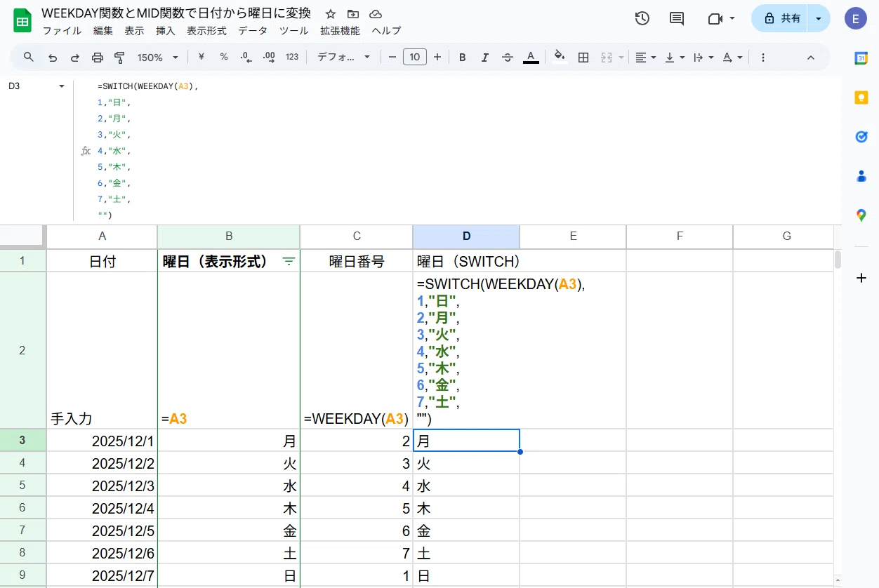Click the 共有 share button
Screen dimensions: 879x588
pos(781,19)
